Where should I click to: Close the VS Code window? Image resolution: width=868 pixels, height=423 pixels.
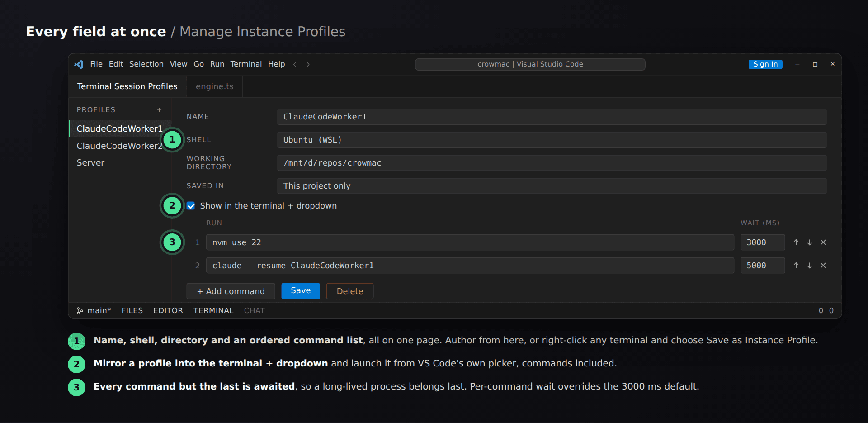832,64
